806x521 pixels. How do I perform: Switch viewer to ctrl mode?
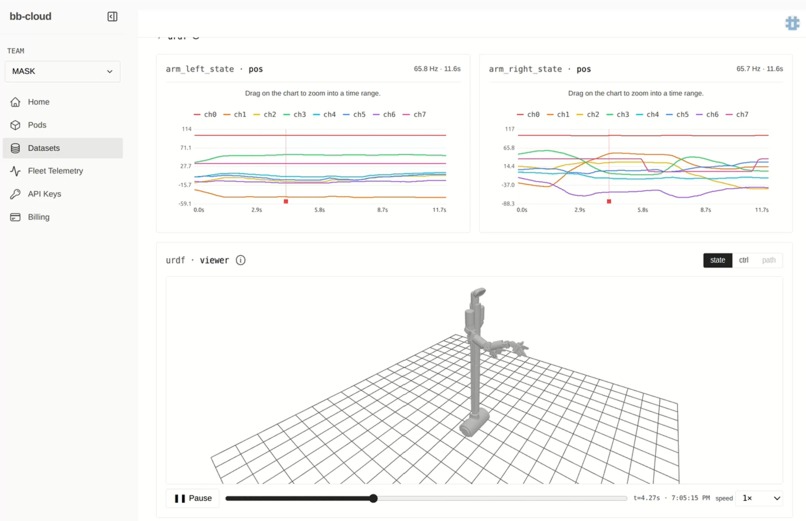[x=744, y=260]
